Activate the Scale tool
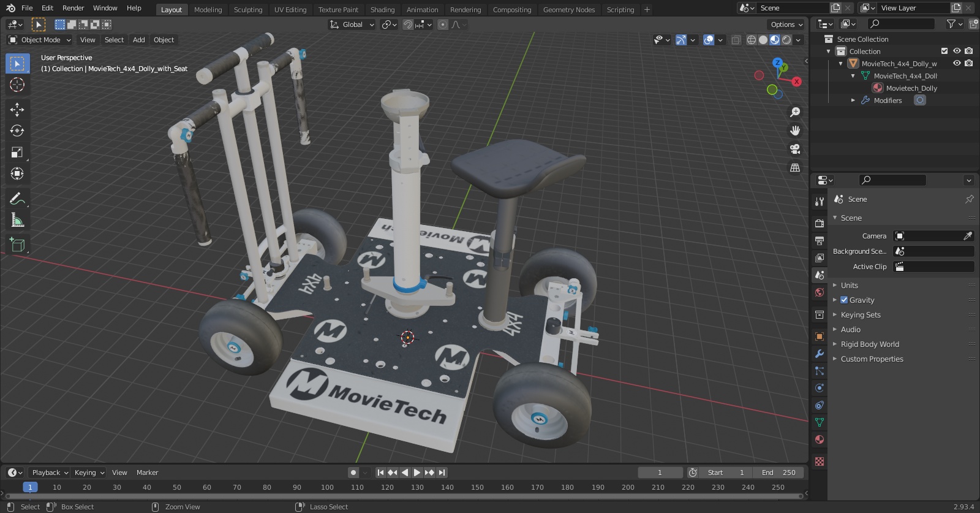 click(x=17, y=152)
